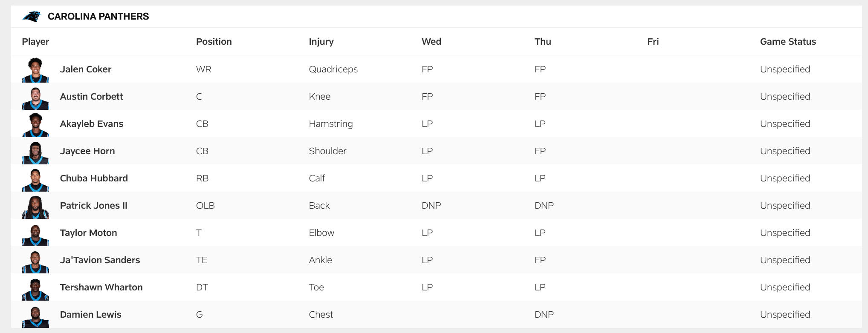The height and width of the screenshot is (333, 868).
Task: Click the Thu practice column header
Action: (543, 42)
